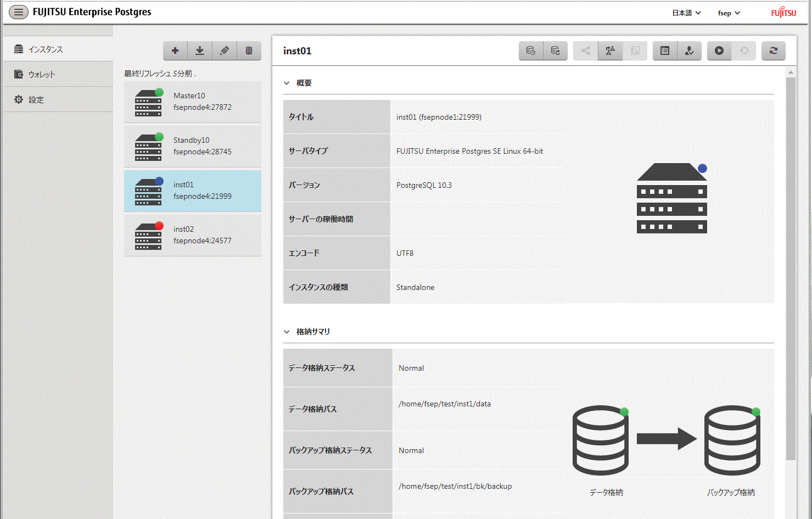Open the hamburger menu in the header
Image resolution: width=812 pixels, height=519 pixels.
coord(19,12)
